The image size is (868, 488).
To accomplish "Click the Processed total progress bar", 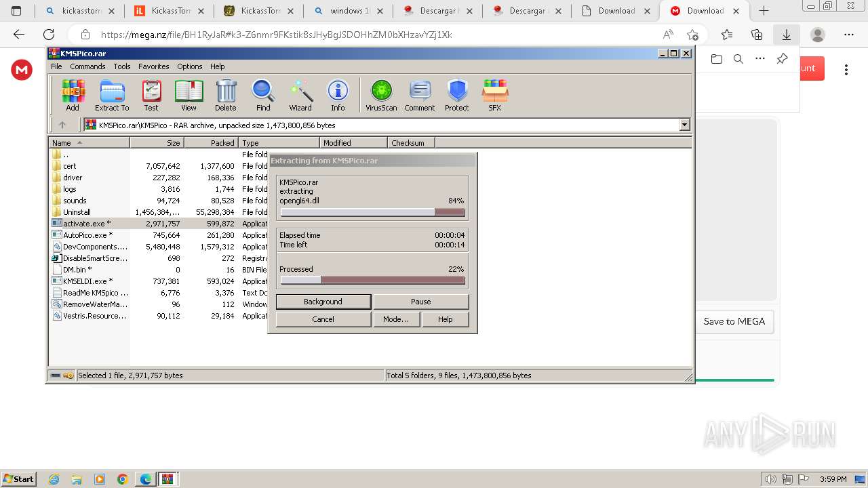I will click(373, 280).
